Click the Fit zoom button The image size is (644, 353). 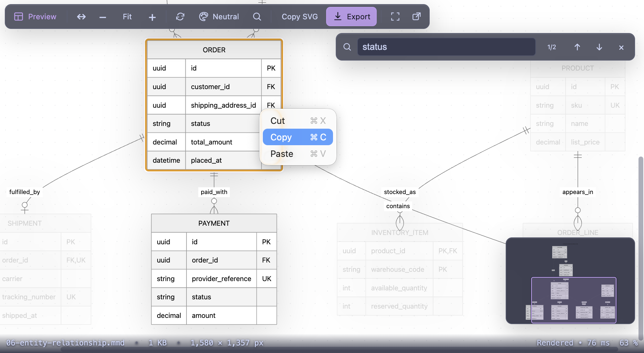tap(127, 17)
